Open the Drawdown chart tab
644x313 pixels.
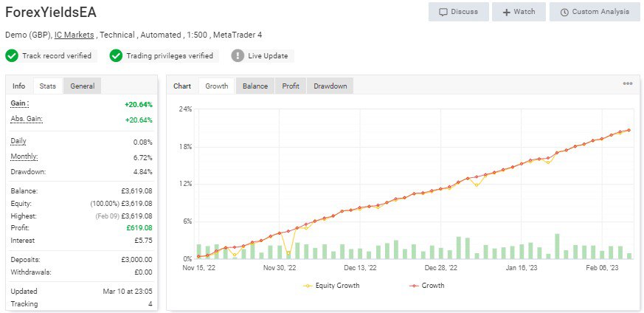click(x=330, y=86)
